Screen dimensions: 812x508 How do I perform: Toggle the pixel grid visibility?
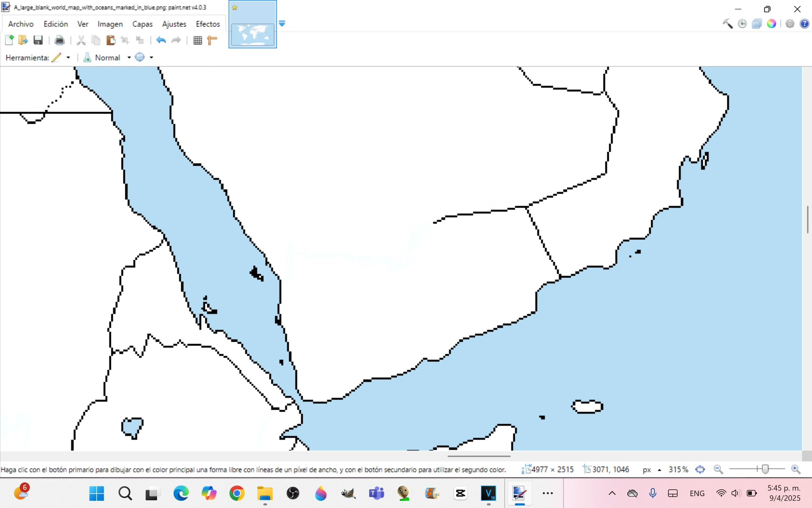[x=197, y=40]
